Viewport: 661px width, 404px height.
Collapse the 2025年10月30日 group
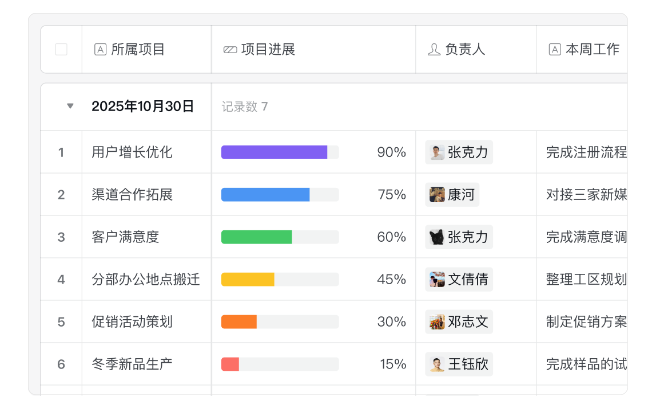click(70, 106)
